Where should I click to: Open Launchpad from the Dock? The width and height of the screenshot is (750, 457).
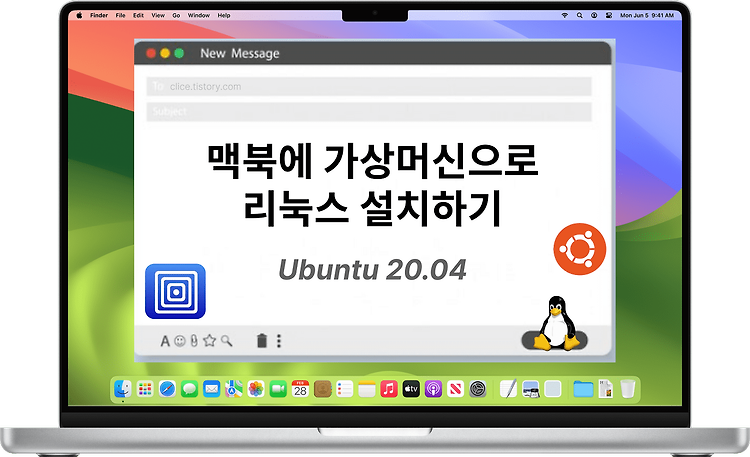(145, 389)
